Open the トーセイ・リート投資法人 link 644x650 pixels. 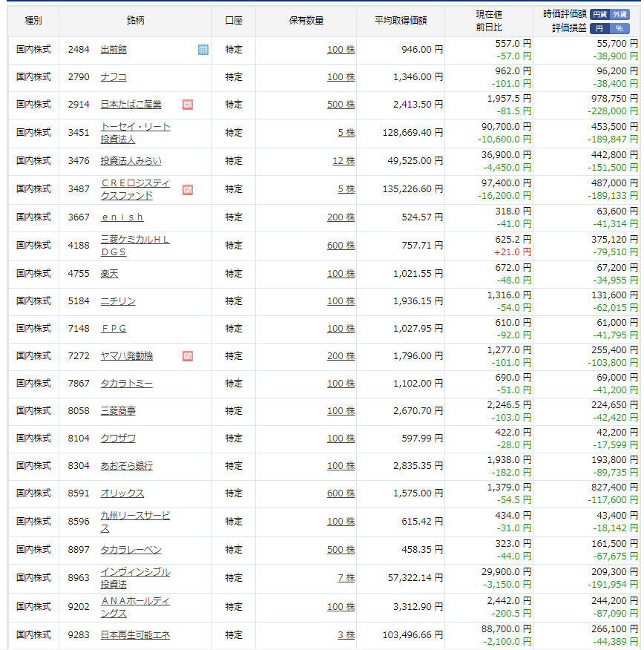(135, 133)
